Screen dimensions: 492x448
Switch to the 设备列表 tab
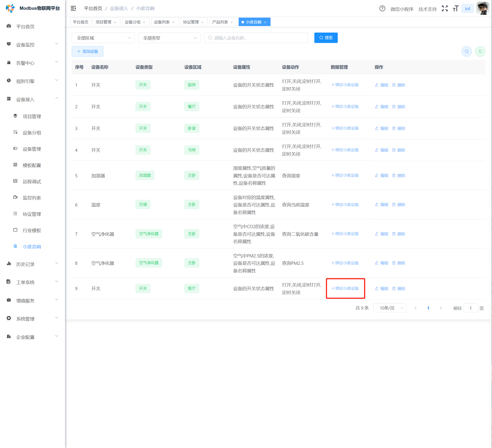[162, 22]
